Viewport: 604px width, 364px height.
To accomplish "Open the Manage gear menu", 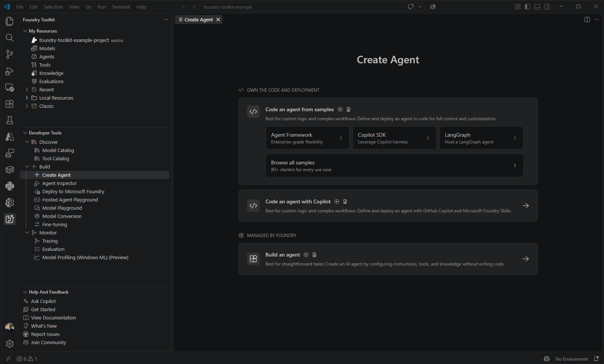I will pos(10,343).
